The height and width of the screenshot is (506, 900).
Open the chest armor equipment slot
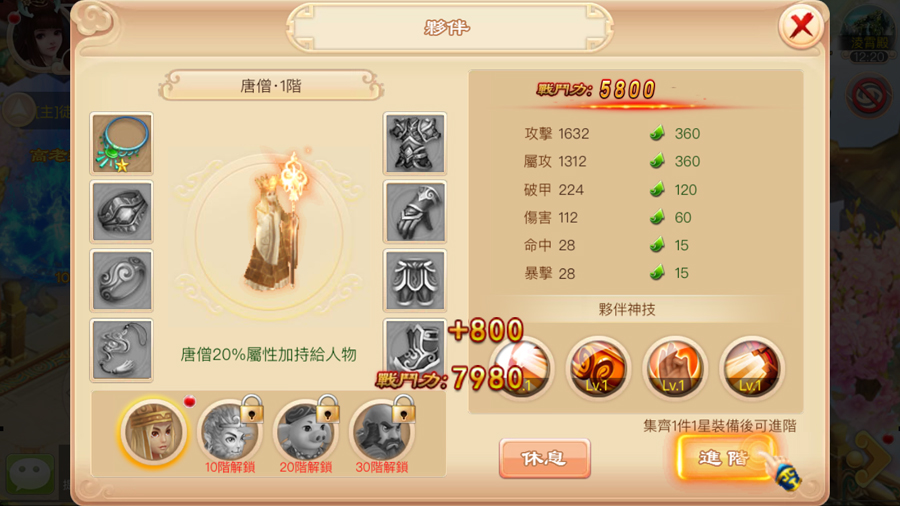coord(415,143)
